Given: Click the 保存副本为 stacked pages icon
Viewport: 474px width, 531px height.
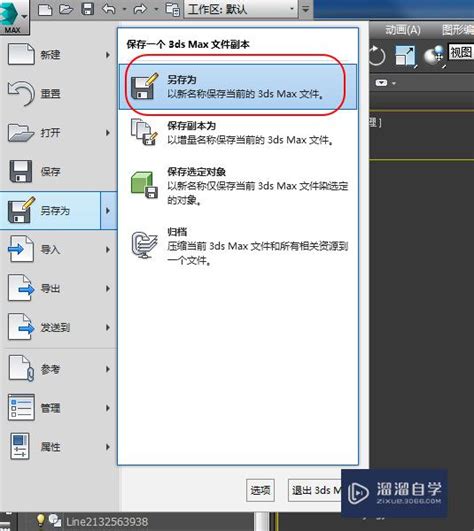Looking at the screenshot, I should pyautogui.click(x=144, y=132).
